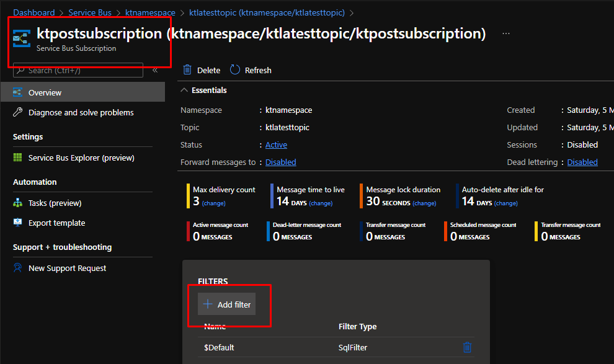Select the Overview menu item
614x364 pixels.
(x=45, y=93)
